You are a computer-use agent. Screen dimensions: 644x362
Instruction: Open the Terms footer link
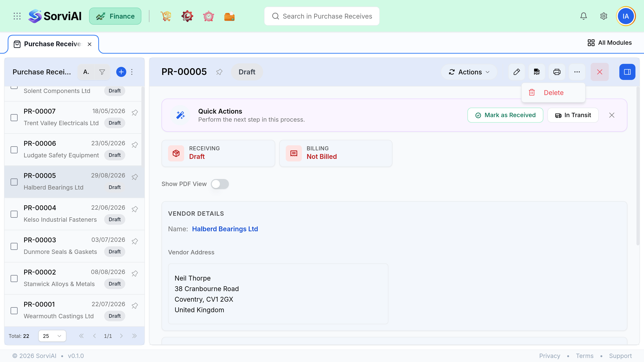[x=584, y=356]
